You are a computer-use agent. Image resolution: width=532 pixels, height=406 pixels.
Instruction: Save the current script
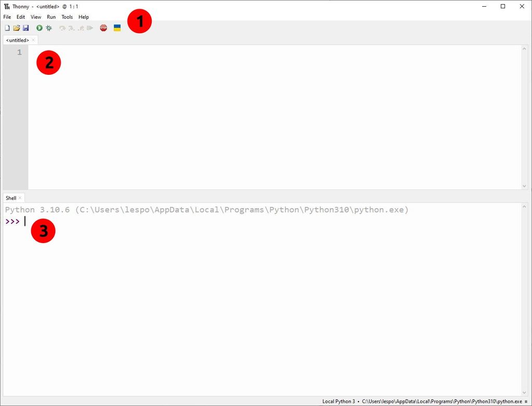(26, 28)
